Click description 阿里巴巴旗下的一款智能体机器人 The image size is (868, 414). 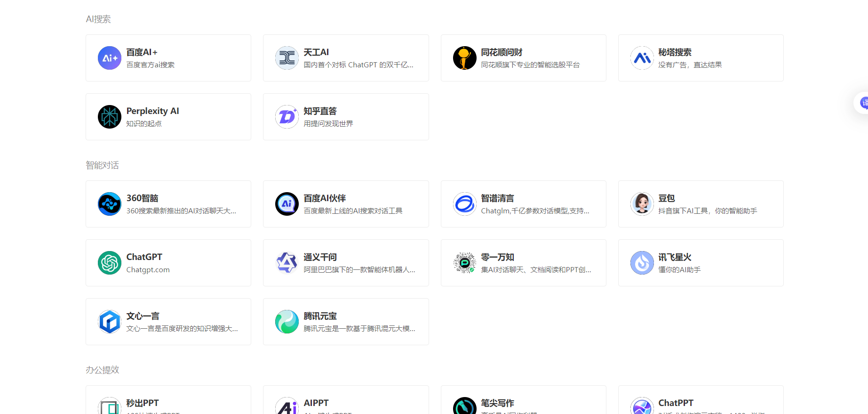(x=359, y=270)
